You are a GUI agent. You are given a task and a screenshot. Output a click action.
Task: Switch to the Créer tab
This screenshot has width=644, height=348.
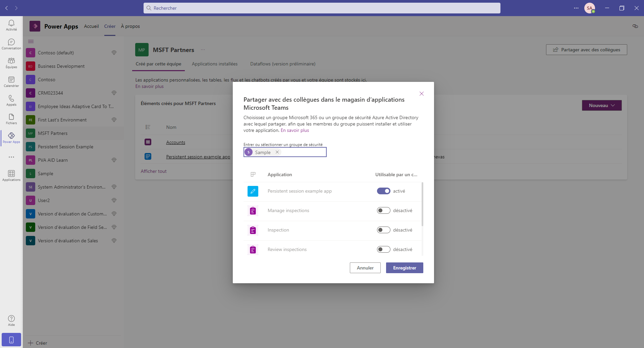pyautogui.click(x=110, y=26)
